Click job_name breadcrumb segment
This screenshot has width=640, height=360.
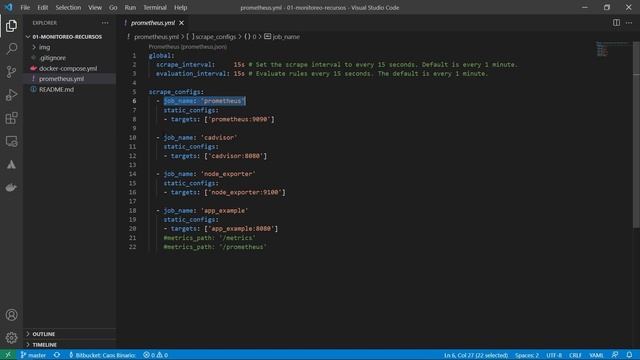282,37
